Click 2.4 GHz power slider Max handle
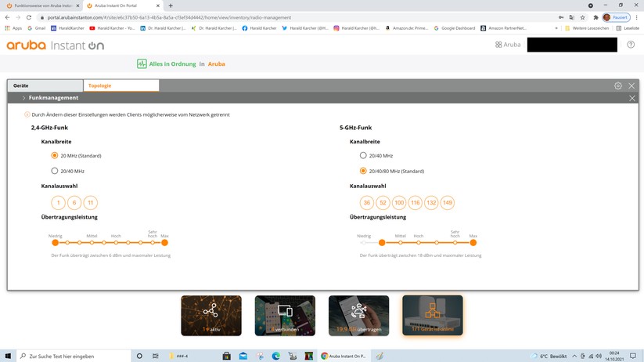644x362 pixels. [164, 243]
